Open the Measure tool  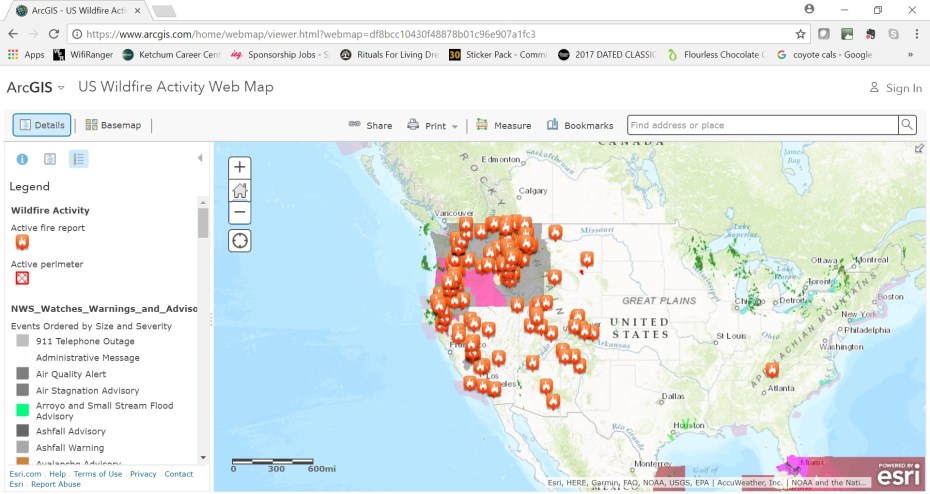point(503,126)
